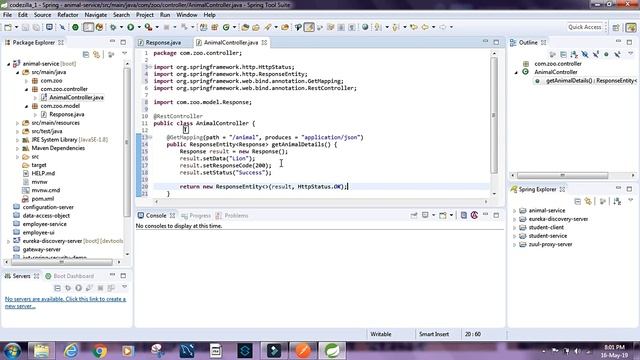Click the New file toolbar icon

(8, 27)
